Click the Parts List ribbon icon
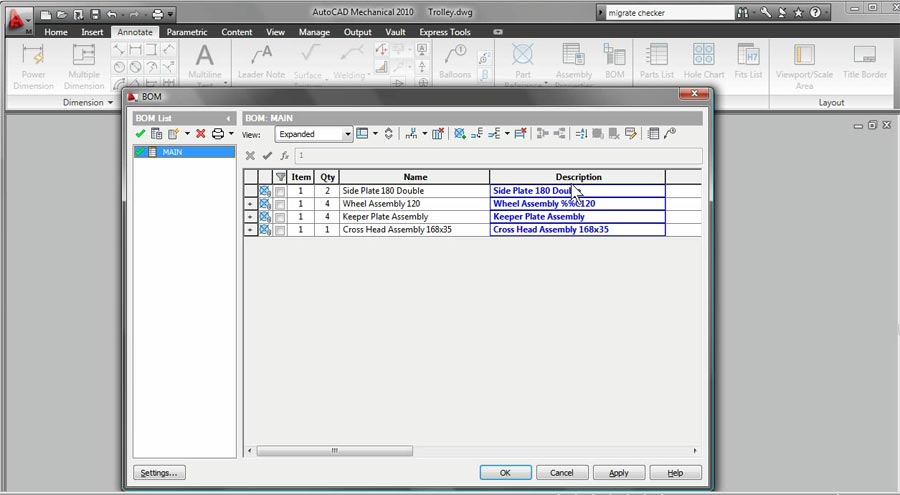This screenshot has width=900, height=495. pyautogui.click(x=657, y=61)
